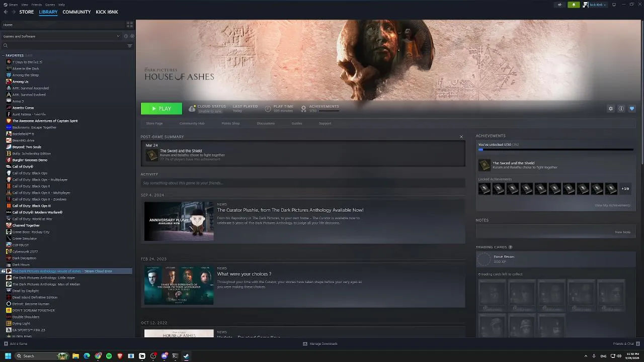644x362 pixels.
Task: Close the Post-Game Summary panel
Action: coord(461,137)
